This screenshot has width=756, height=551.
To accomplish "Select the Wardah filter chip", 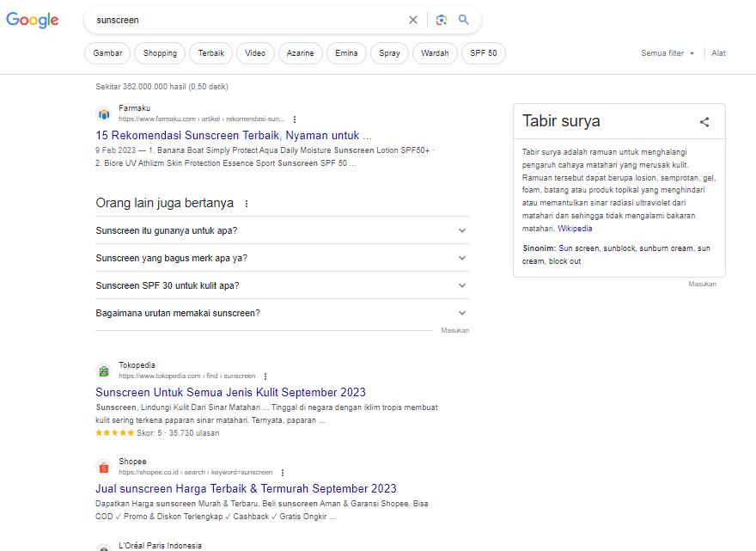I will coord(435,53).
